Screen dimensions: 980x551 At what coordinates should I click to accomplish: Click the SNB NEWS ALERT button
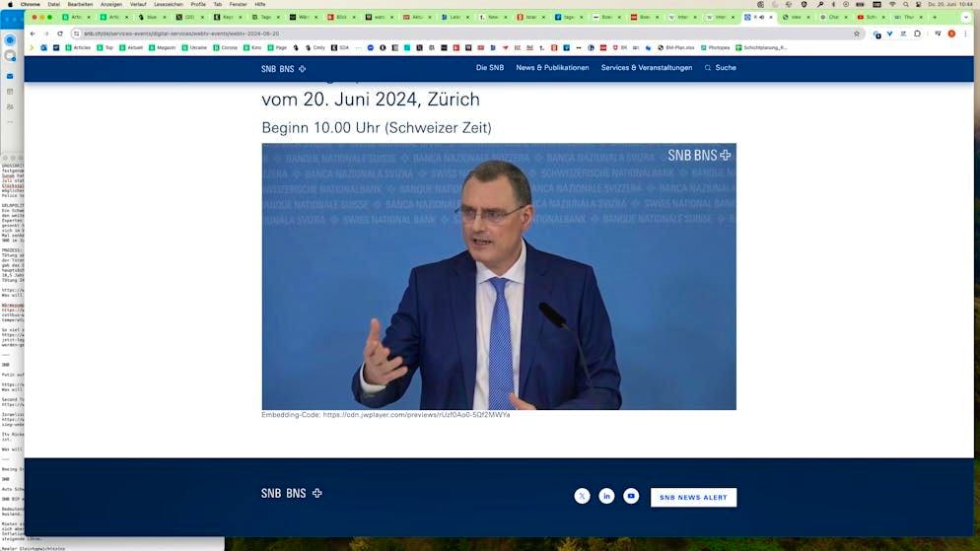[694, 497]
